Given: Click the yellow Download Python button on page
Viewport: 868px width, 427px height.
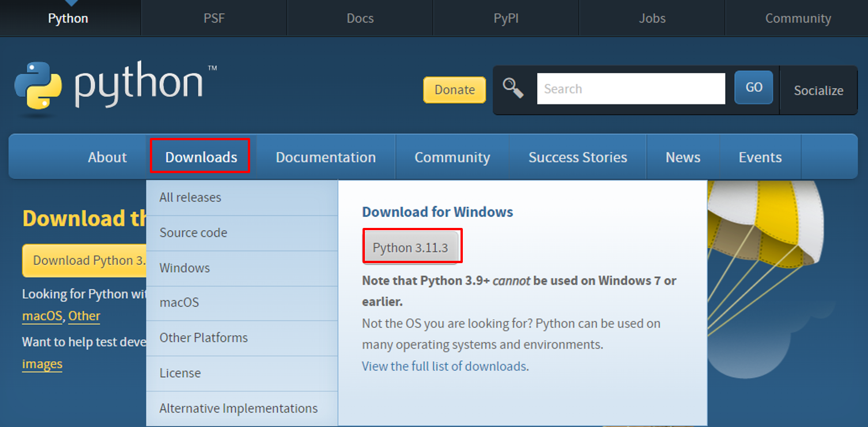Looking at the screenshot, I should click(x=85, y=260).
